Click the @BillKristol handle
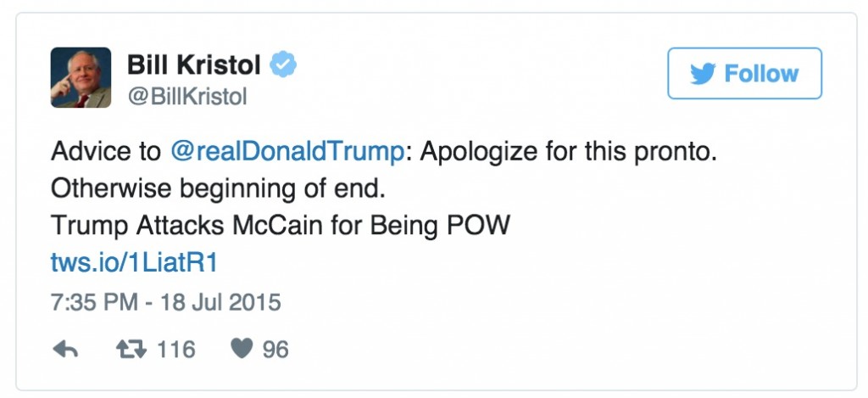Screen dimensions: 868x398 (187, 98)
